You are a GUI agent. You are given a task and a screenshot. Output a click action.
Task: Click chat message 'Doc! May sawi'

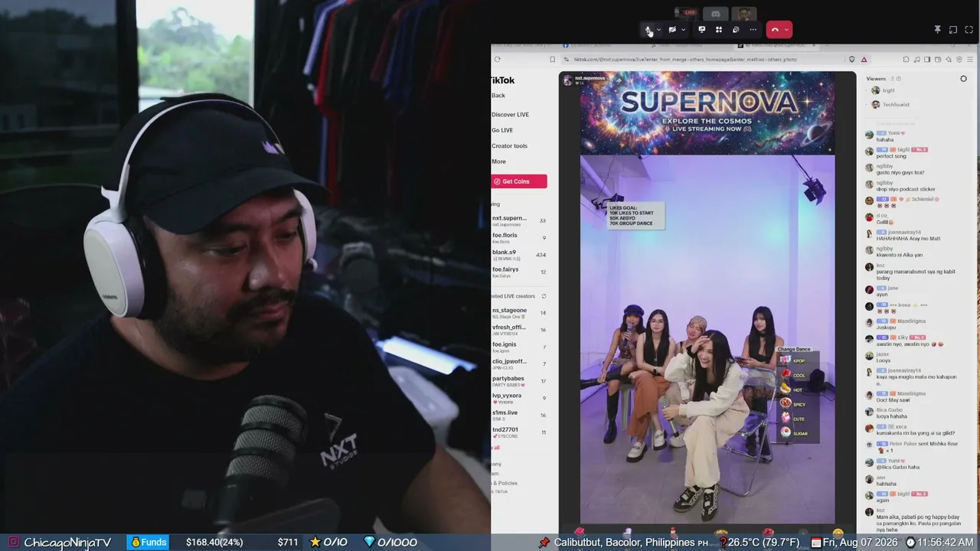click(893, 400)
